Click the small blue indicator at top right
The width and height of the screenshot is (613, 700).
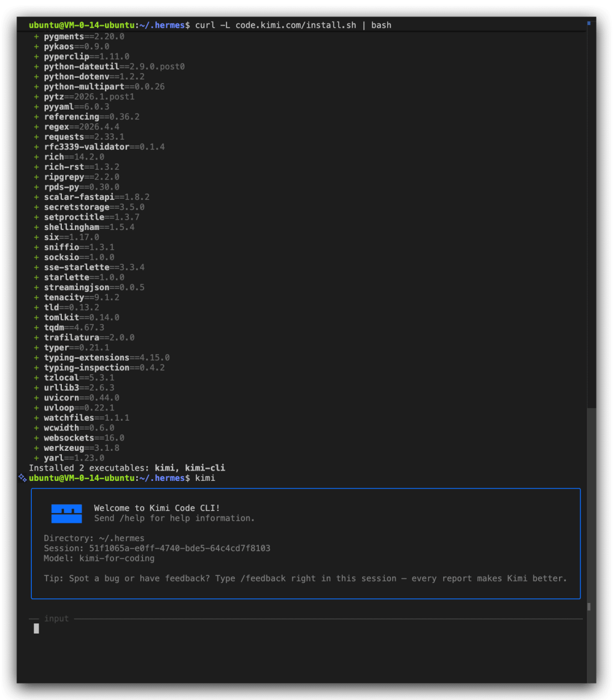tap(589, 23)
